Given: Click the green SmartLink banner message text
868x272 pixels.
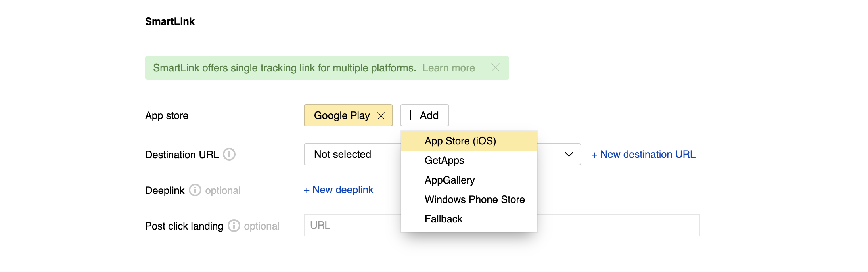Looking at the screenshot, I should (x=284, y=68).
